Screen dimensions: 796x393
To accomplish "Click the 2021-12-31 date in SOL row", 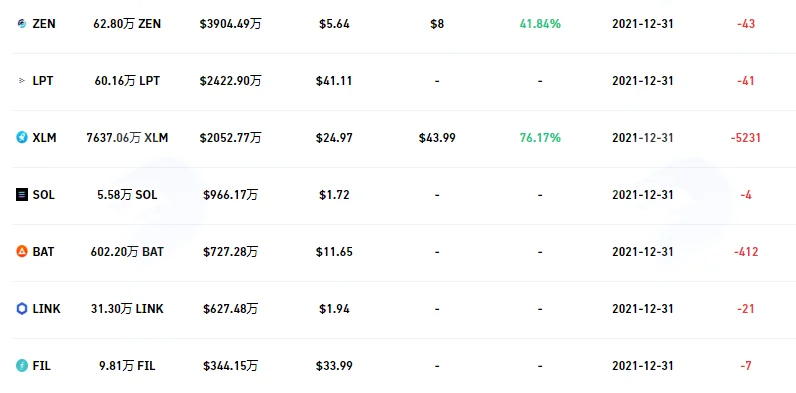I will (643, 194).
